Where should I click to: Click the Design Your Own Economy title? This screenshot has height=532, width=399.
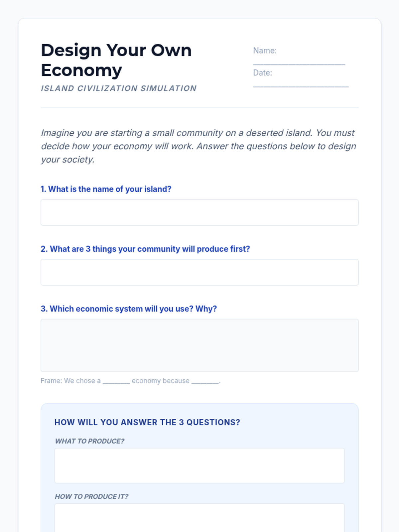(x=116, y=60)
